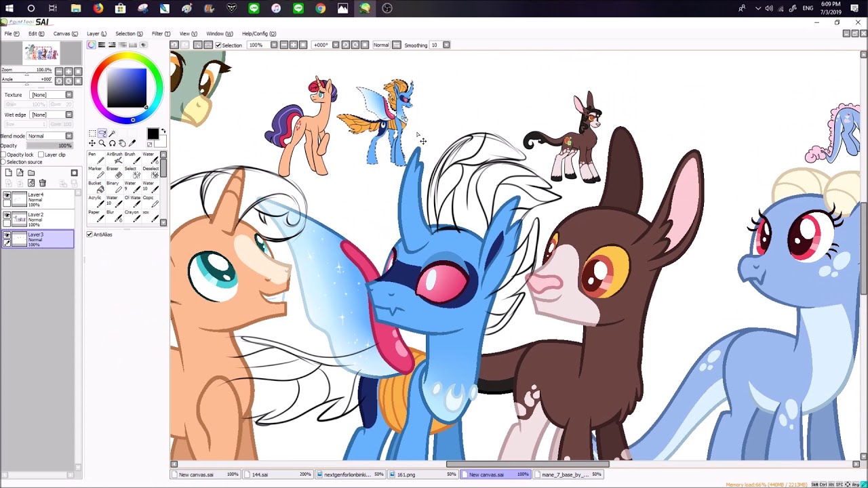
Task: Open the color wheel panel tab
Action: (x=92, y=45)
